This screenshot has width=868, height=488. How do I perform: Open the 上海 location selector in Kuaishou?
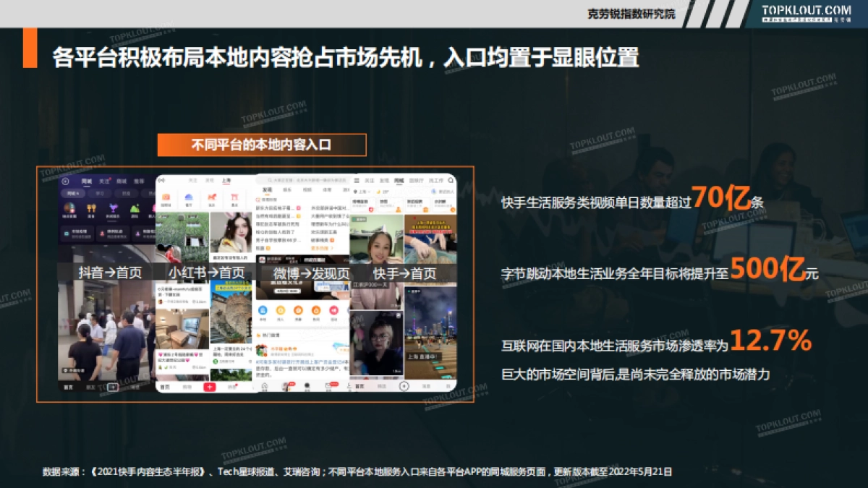coord(364,192)
